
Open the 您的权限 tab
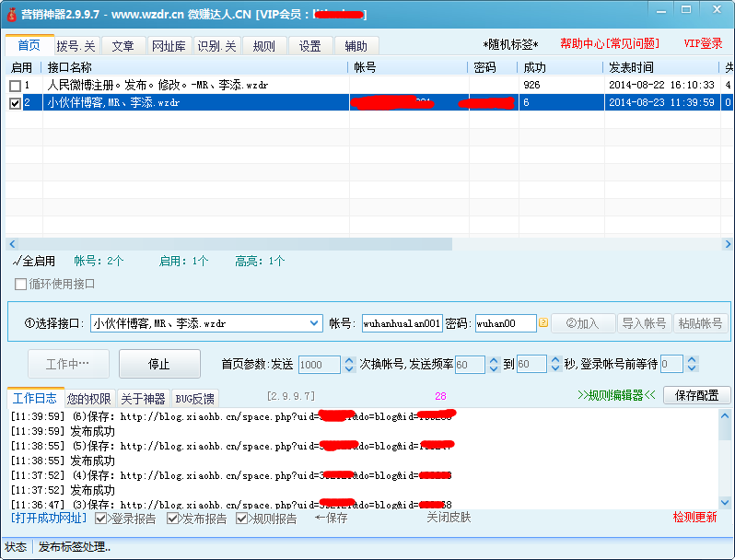click(89, 399)
